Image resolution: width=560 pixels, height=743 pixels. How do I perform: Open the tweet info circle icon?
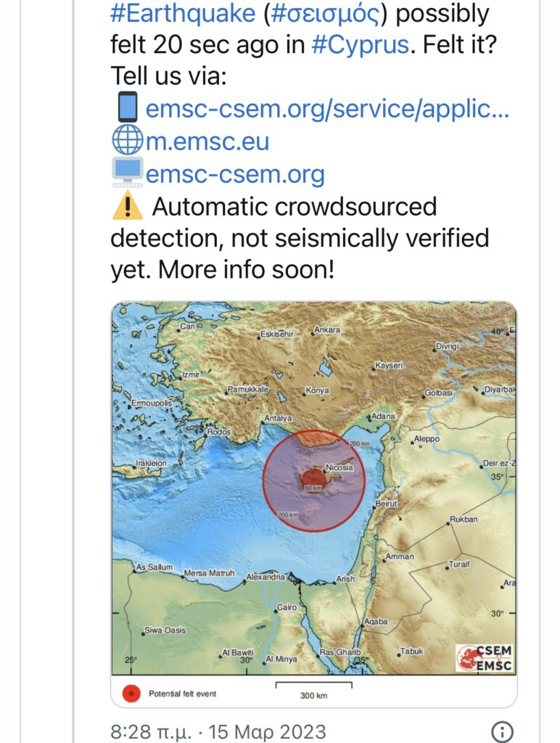(502, 731)
